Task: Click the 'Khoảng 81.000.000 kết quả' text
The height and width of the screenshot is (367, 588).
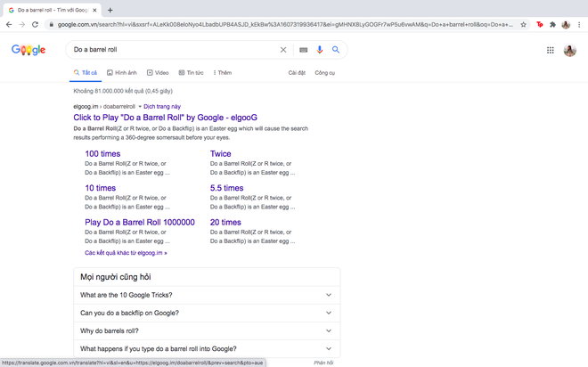Action: point(123,91)
